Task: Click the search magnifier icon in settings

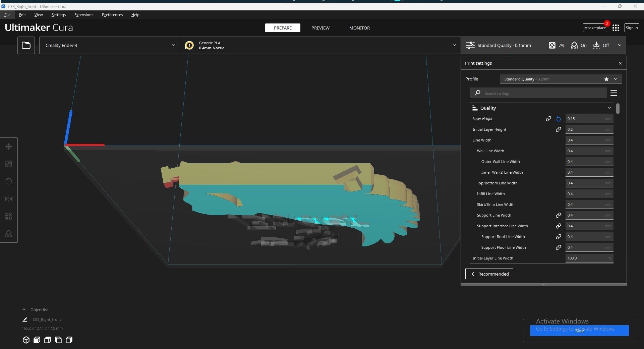Action: [x=477, y=93]
